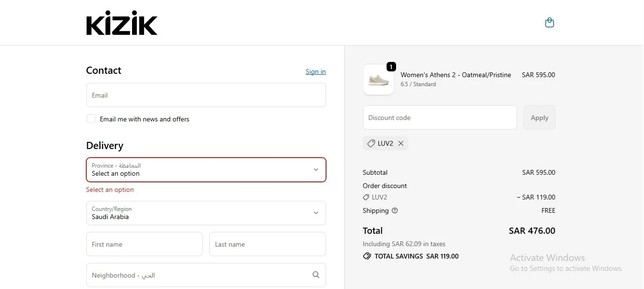
Task: Open the Province dropdown
Action: click(x=206, y=169)
